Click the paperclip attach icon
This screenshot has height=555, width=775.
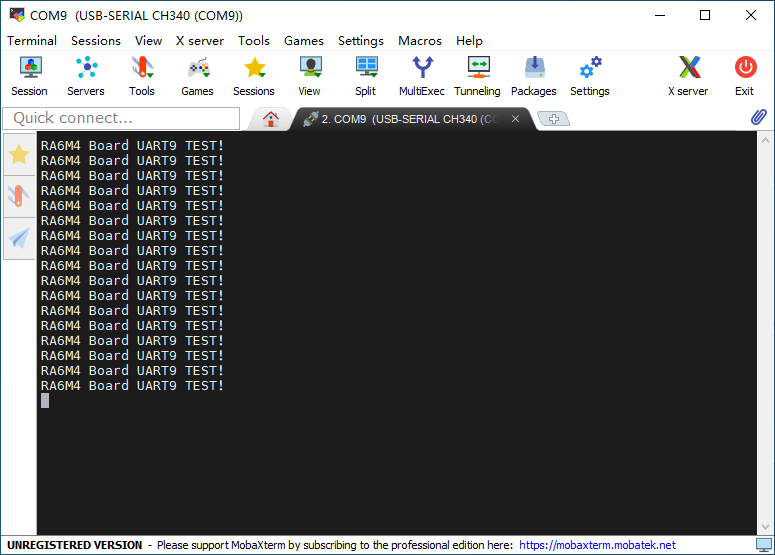pyautogui.click(x=759, y=117)
